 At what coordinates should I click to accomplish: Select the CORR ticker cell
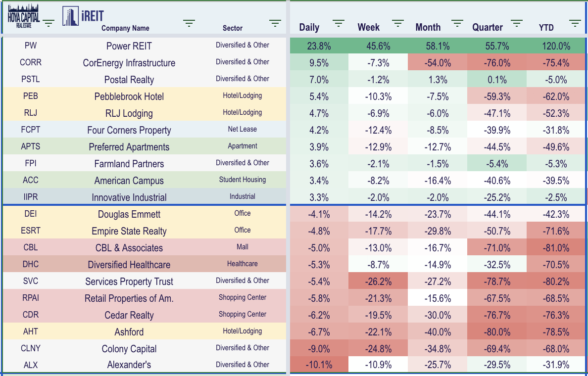click(x=31, y=63)
